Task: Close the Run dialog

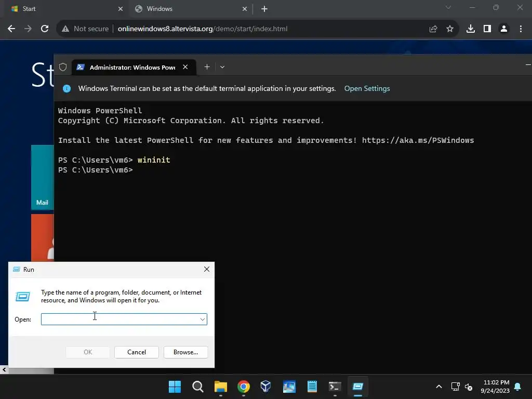Action: pyautogui.click(x=207, y=270)
